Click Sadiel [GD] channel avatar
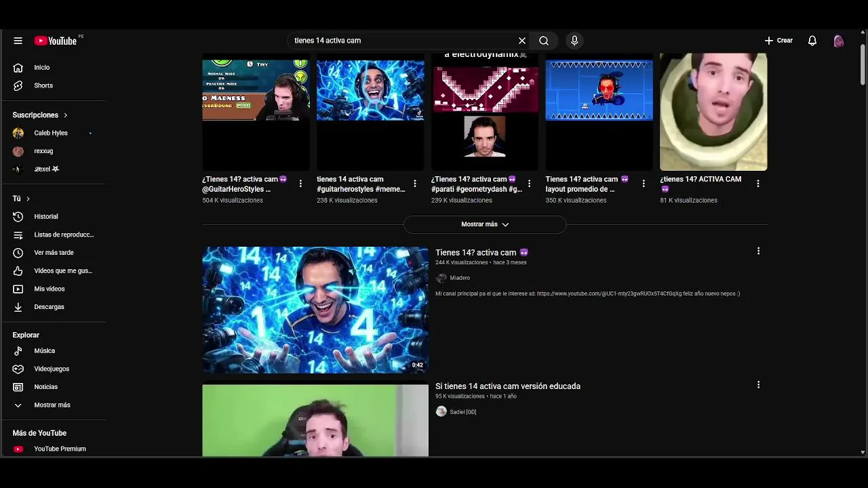 click(441, 411)
